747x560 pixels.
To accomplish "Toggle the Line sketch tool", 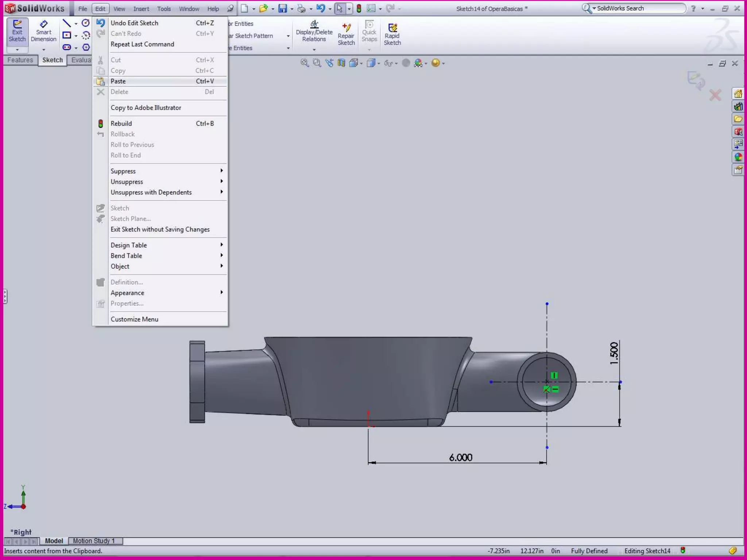I will (x=66, y=24).
